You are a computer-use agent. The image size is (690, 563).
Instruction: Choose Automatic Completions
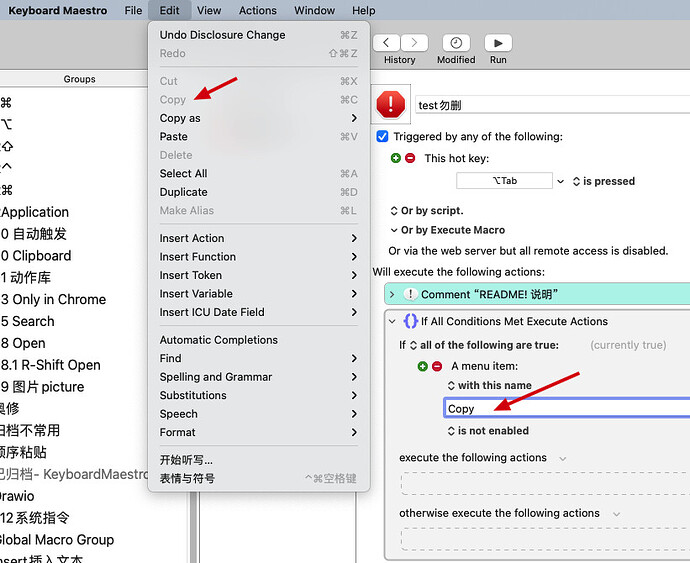(259, 340)
